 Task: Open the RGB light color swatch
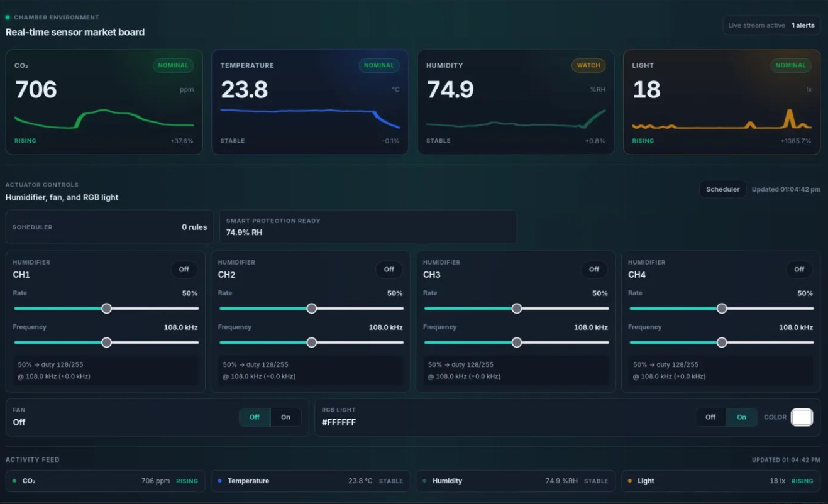[x=802, y=417]
